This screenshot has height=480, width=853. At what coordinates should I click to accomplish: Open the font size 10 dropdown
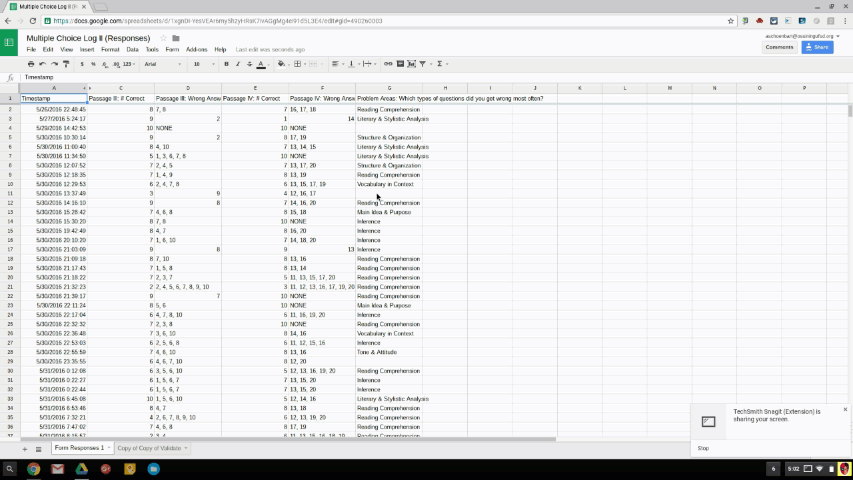pyautogui.click(x=203, y=64)
